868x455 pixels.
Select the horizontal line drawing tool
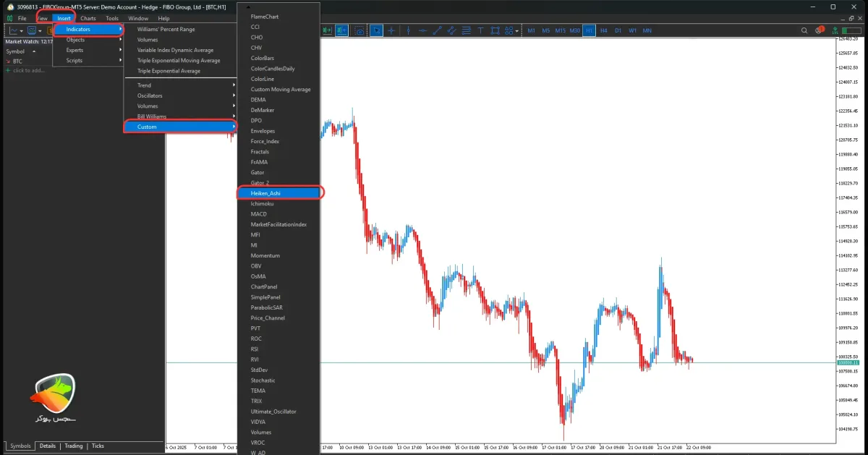click(x=422, y=30)
